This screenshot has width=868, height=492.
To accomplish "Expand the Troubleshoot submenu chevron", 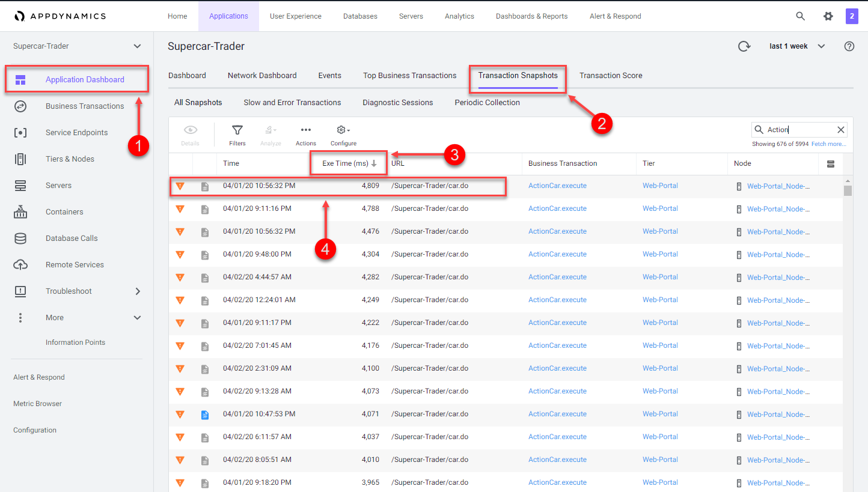I will tap(138, 291).
